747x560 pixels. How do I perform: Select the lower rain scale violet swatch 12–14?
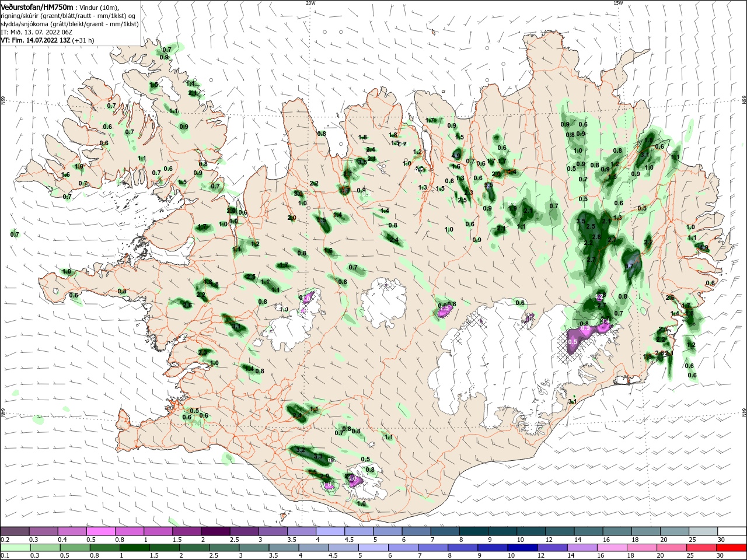552,548
